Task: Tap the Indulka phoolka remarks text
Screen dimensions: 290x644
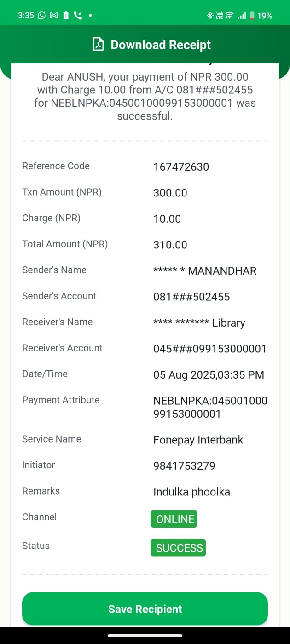Action: point(191,492)
